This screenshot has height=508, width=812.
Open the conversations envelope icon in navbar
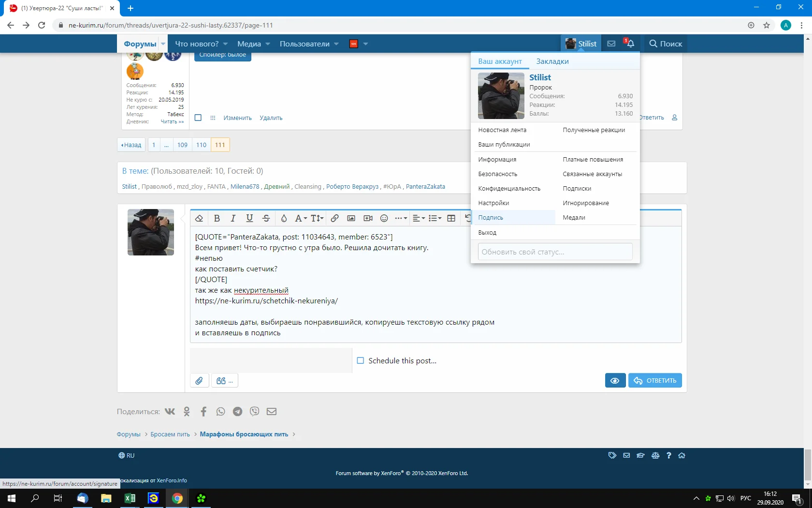tap(611, 44)
